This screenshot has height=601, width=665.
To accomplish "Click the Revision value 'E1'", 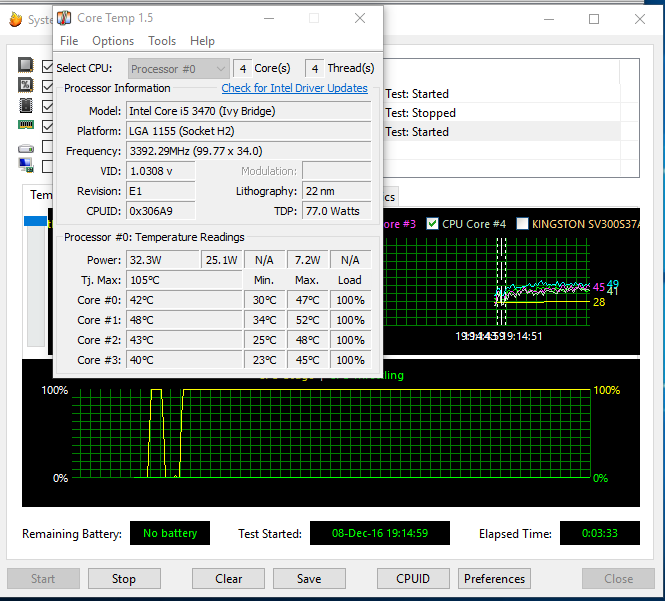I will (x=161, y=191).
